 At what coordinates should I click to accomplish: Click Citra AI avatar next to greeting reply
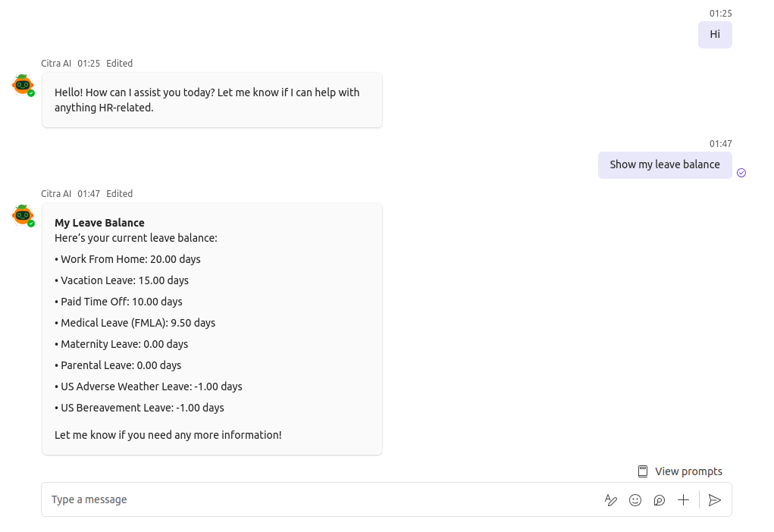pyautogui.click(x=23, y=85)
